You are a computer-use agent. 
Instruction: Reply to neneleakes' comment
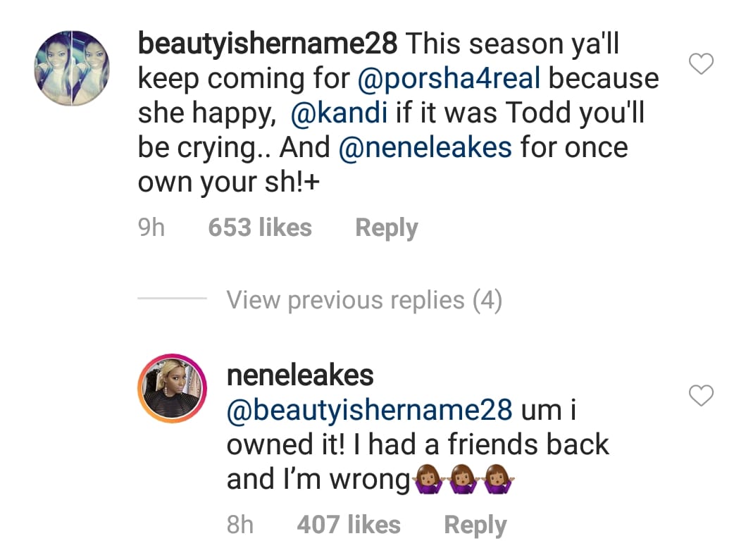[475, 525]
